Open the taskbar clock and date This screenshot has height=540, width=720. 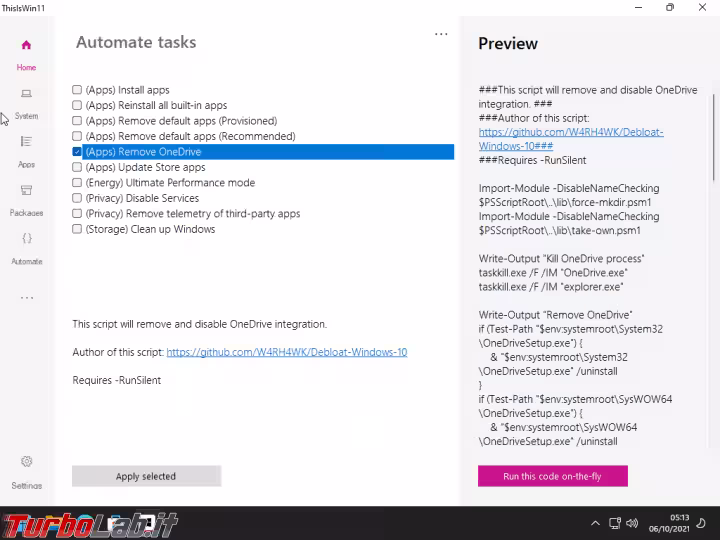(x=669, y=523)
